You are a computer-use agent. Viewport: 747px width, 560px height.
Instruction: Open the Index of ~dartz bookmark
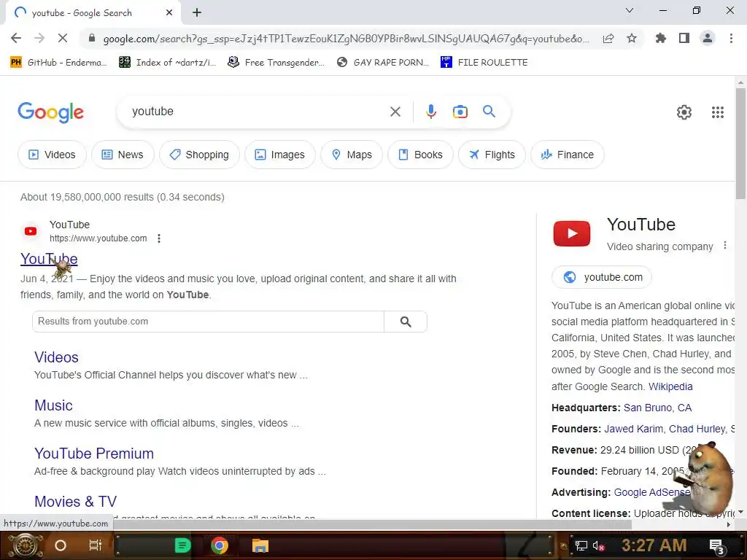click(167, 63)
